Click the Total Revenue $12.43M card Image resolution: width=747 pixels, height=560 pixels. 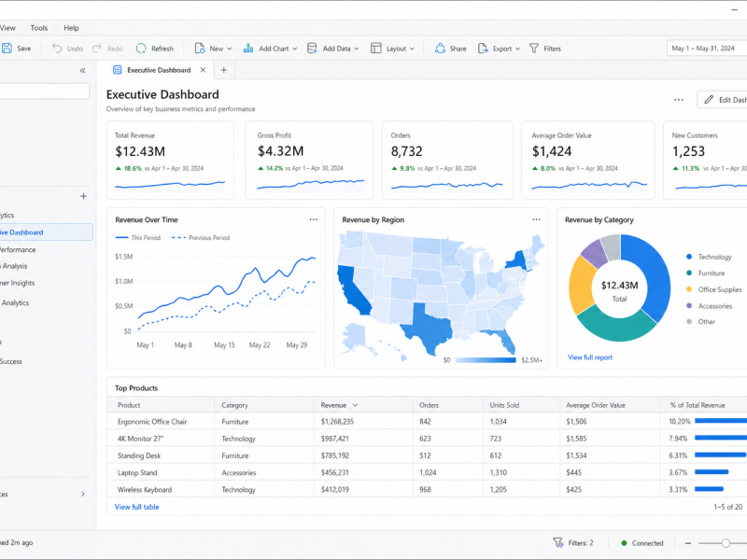pyautogui.click(x=170, y=160)
